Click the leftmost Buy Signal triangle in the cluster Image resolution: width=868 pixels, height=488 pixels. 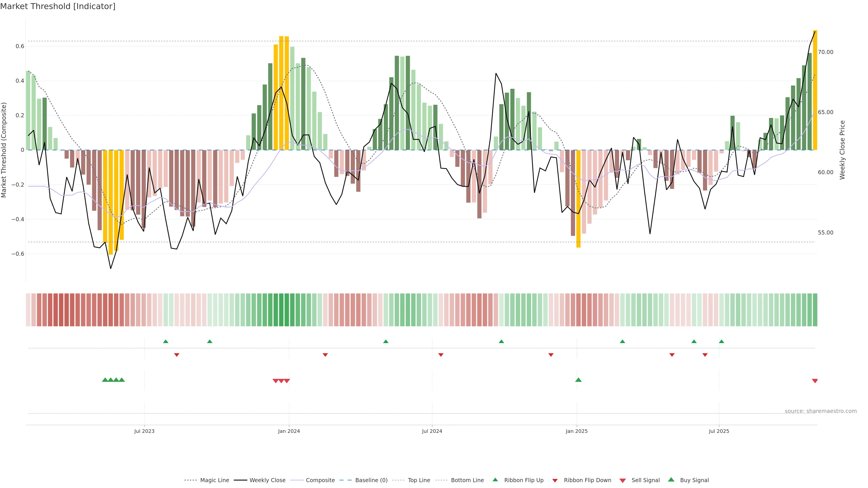105,380
